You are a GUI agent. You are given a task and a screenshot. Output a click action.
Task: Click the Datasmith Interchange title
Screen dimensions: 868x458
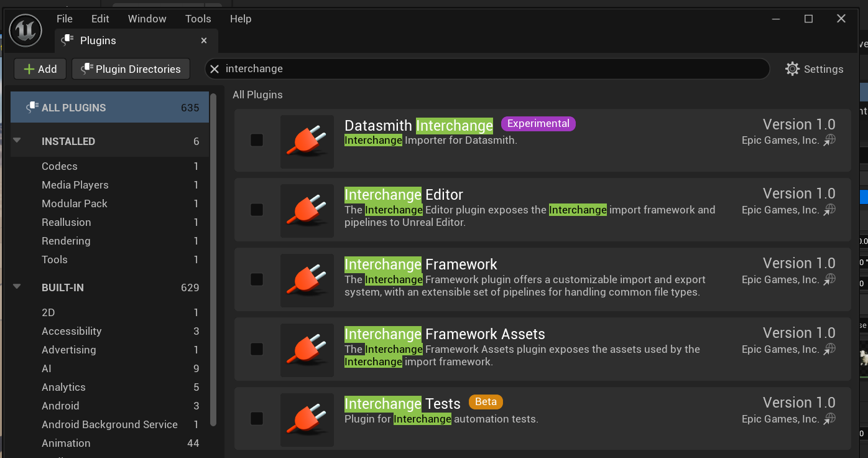tap(418, 126)
